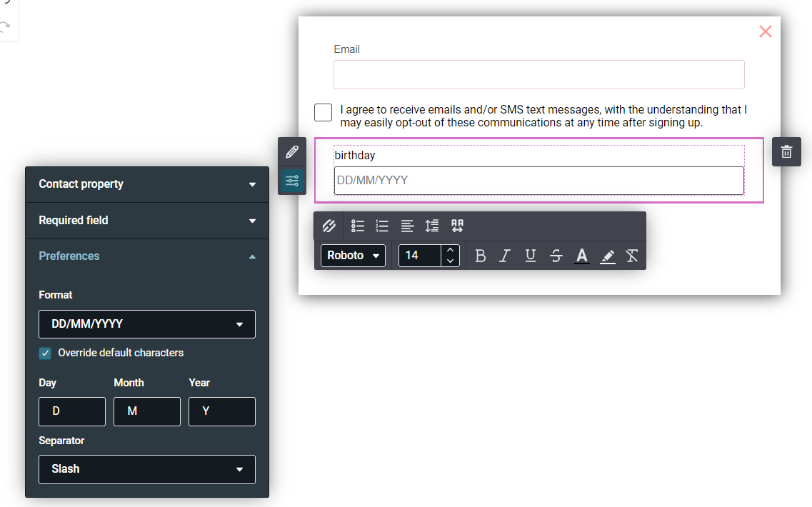Toggle bold formatting
The image size is (812, 507).
pyautogui.click(x=480, y=256)
